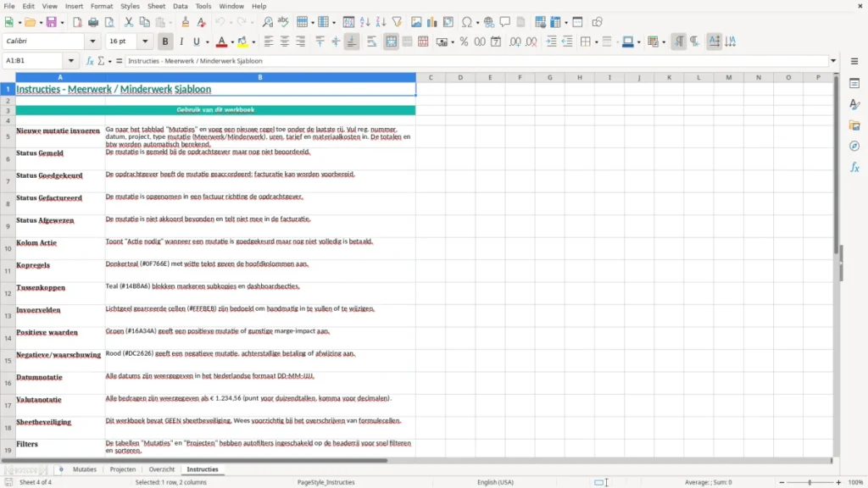
Task: Apply red font color
Action: (221, 42)
